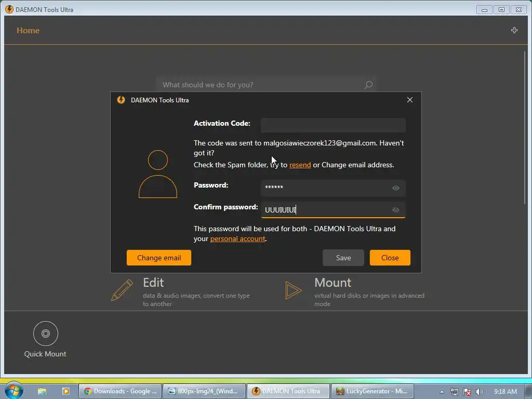532x399 pixels.
Task: Click the DAEMON Tools lightning logo in dialog
Action: pyautogui.click(x=121, y=100)
